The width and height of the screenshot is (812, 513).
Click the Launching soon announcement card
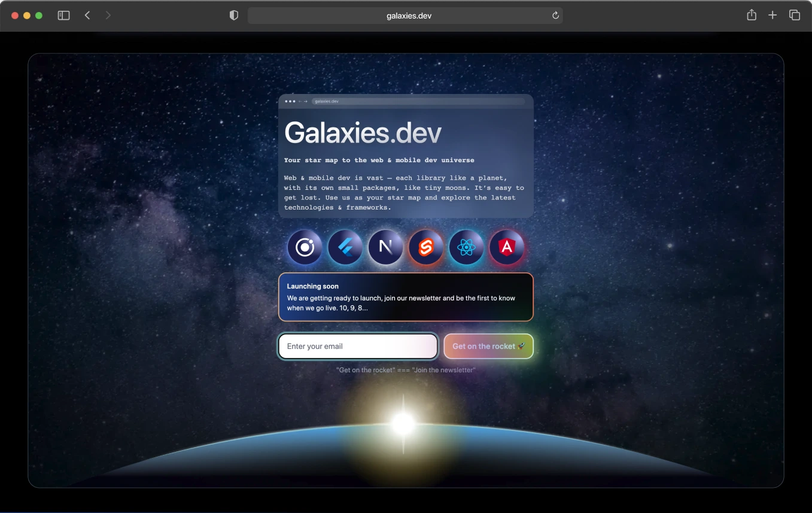click(406, 296)
